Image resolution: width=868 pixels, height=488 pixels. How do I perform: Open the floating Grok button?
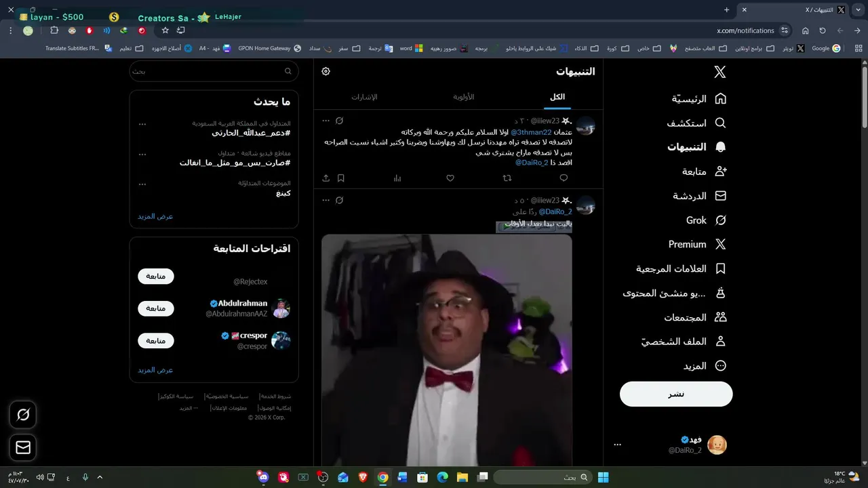(23, 415)
